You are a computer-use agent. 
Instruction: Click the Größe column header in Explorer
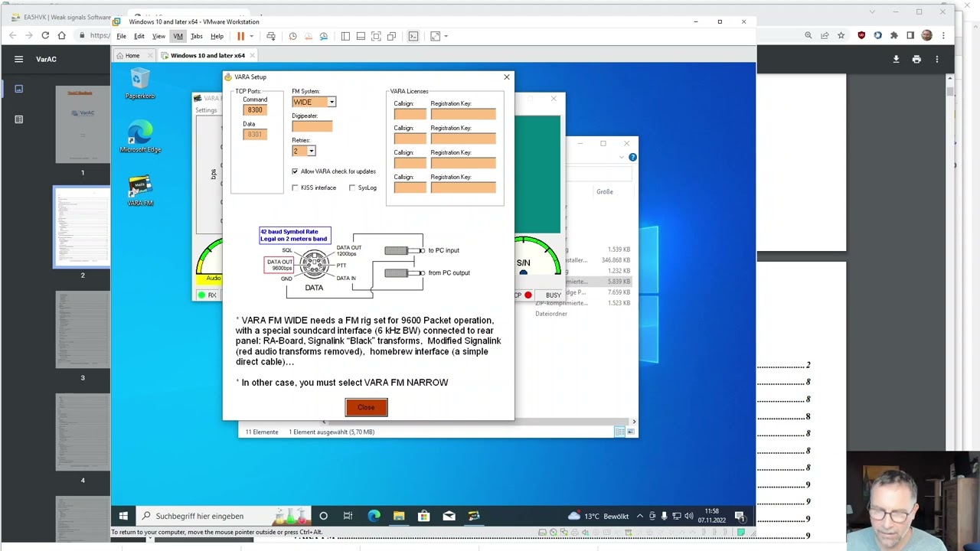(x=605, y=191)
